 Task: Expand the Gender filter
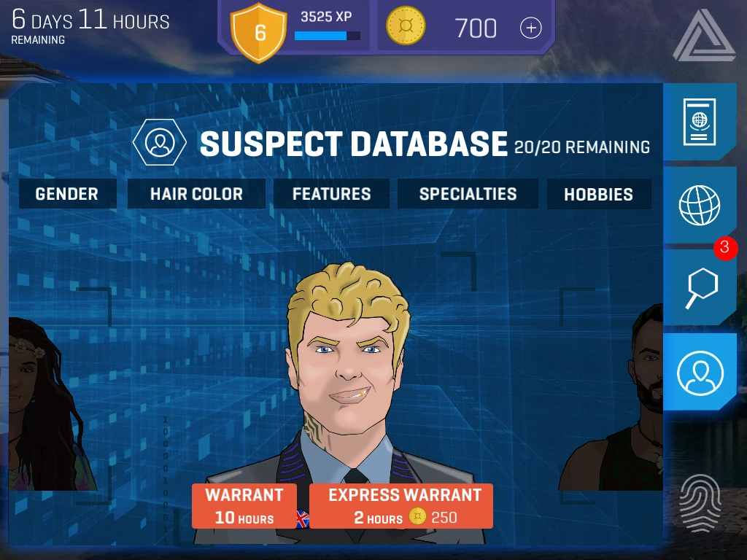[x=67, y=194]
